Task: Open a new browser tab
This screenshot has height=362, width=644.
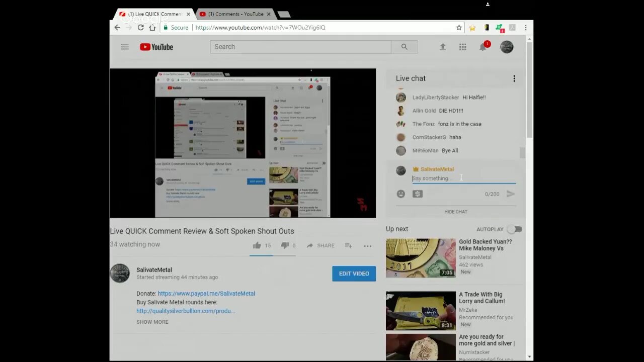Action: pos(284,14)
